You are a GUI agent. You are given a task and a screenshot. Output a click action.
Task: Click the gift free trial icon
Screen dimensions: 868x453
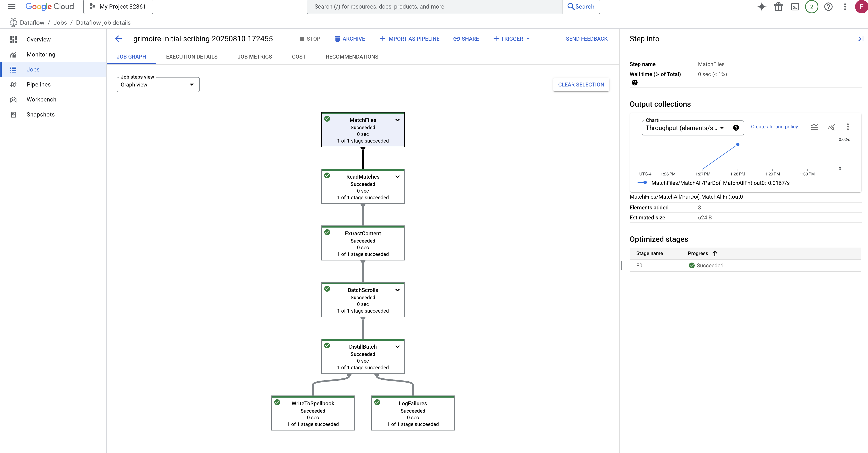tap(778, 6)
